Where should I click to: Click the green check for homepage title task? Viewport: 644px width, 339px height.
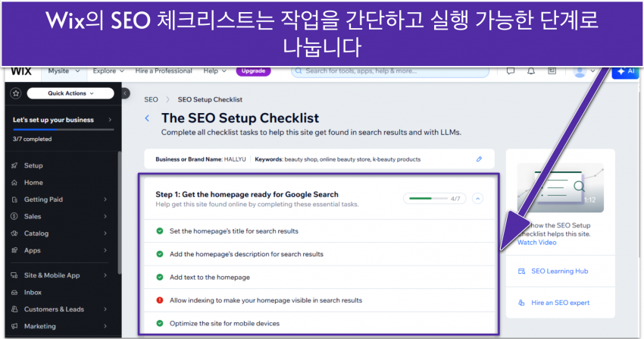point(160,231)
